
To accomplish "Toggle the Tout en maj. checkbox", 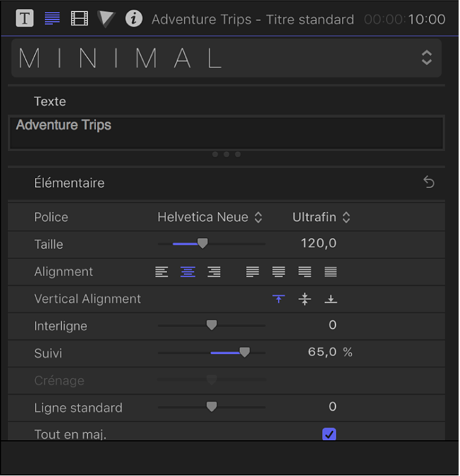I will [x=329, y=434].
